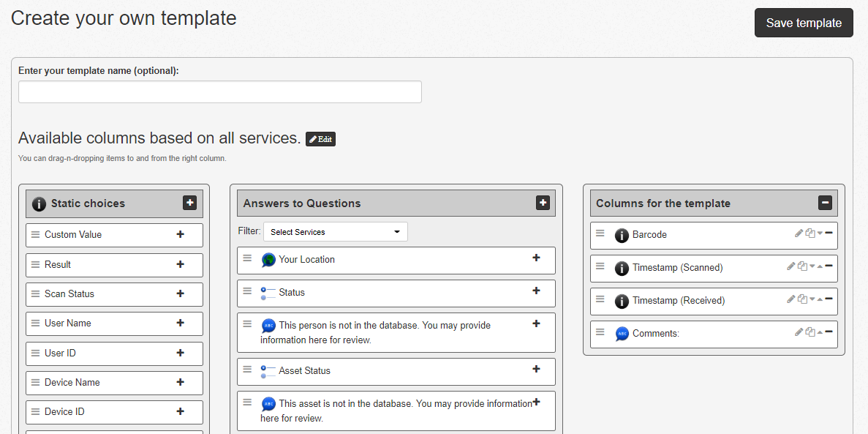The height and width of the screenshot is (434, 868).
Task: Open the Select Services filter dropdown
Action: [336, 232]
